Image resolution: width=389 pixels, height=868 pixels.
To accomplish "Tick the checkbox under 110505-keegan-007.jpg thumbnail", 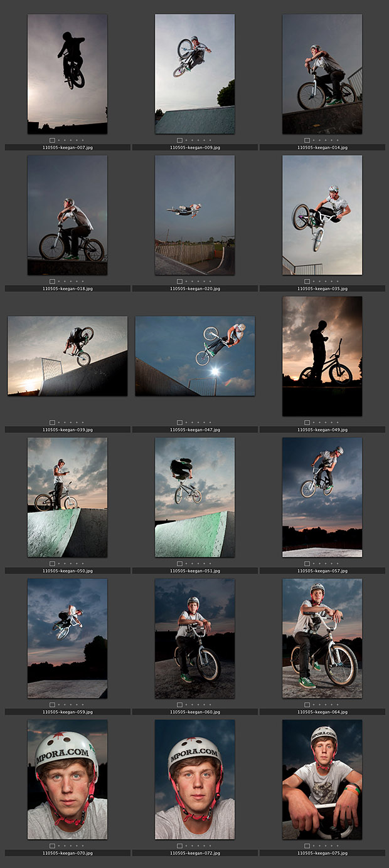I will (x=52, y=140).
